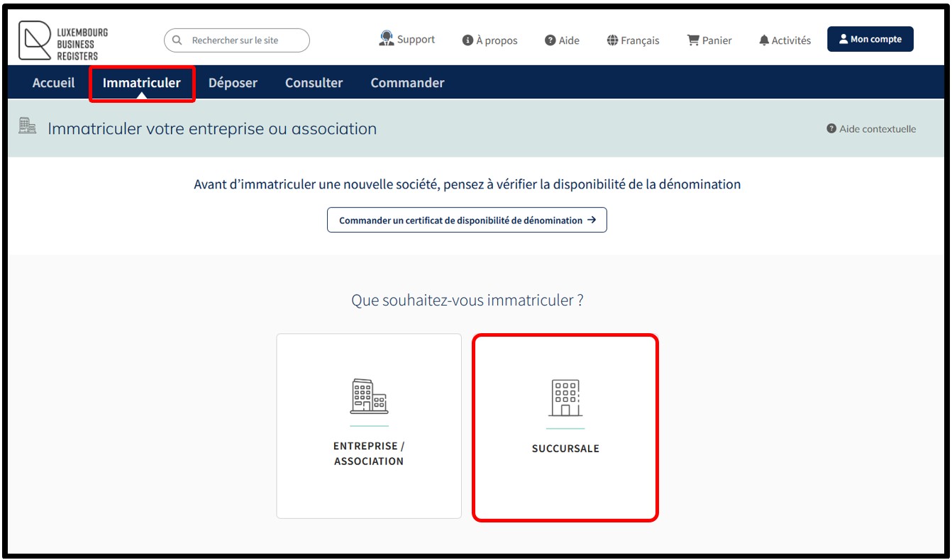
Task: Open the Aide help menu
Action: [x=562, y=40]
